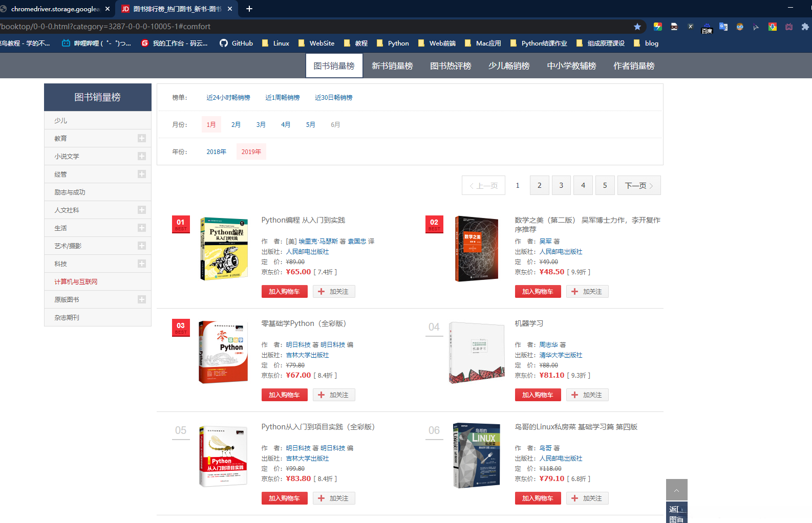
Task: Open the Linux bookmarks folder
Action: tap(275, 43)
